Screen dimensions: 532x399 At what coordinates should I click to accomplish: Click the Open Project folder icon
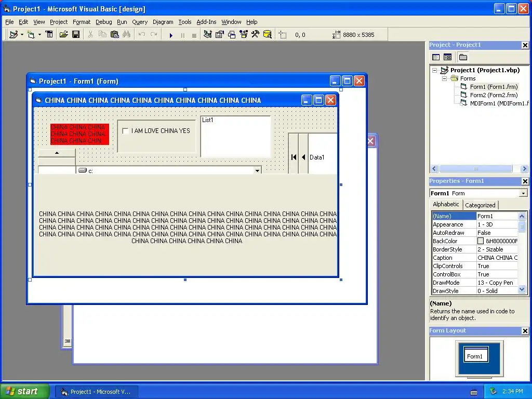63,34
